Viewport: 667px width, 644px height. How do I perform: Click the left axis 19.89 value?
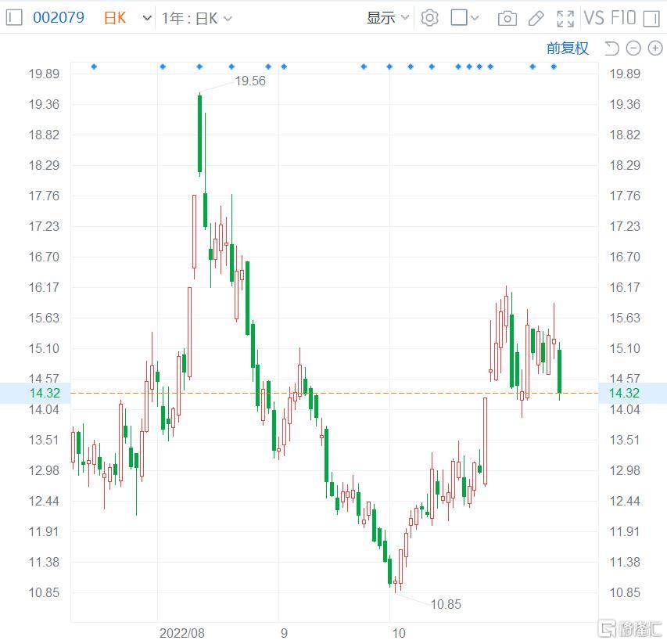coord(44,74)
